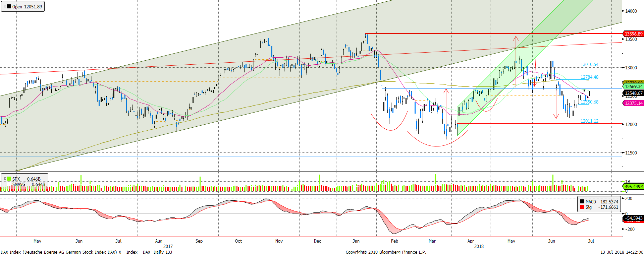Viewport: 644px width, 255px height.
Task: Click the May 2017 date axis label
Action: click(x=37, y=241)
